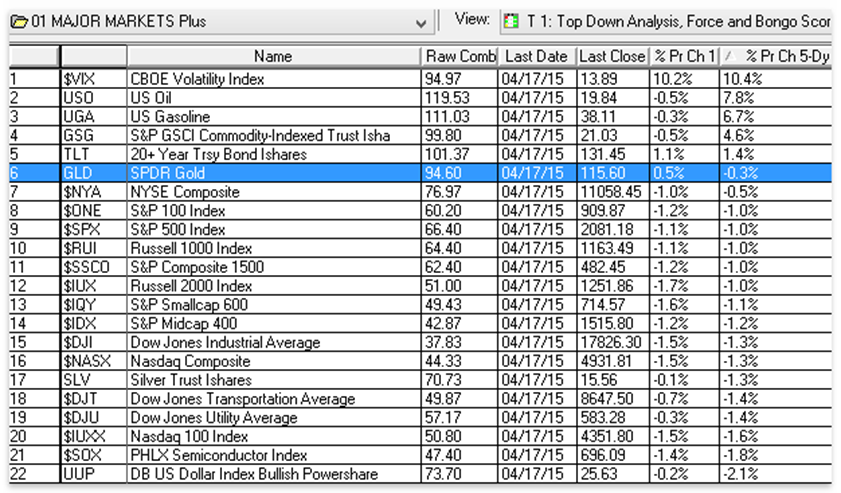Select the SPDR Gold name cell
This screenshot has width=841, height=493.
[274, 173]
